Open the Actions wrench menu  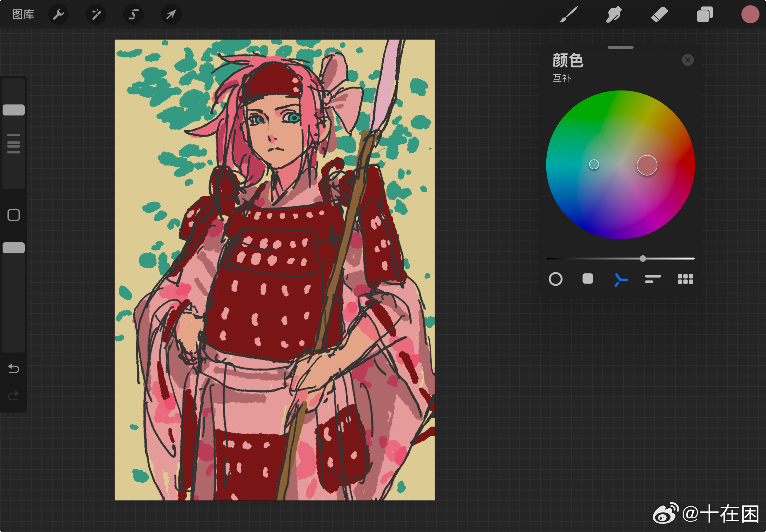point(58,14)
